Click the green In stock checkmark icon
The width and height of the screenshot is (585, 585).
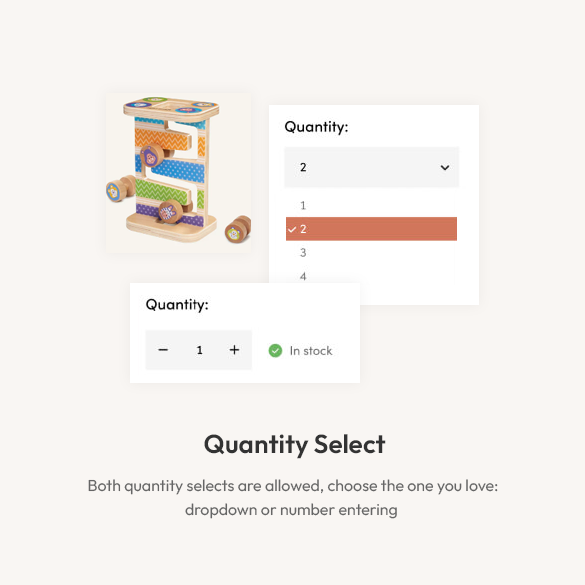(275, 350)
